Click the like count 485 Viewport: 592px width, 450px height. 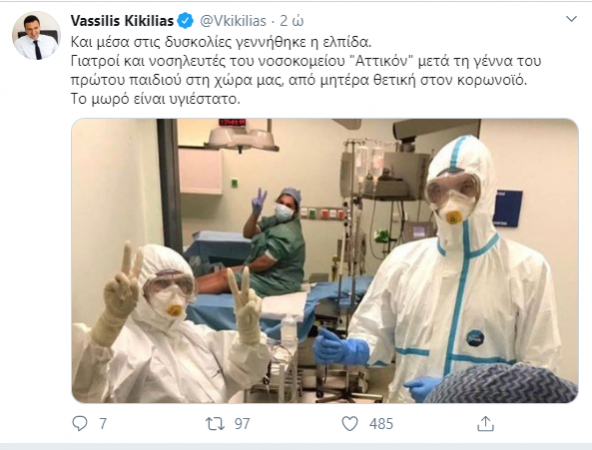coord(381,424)
